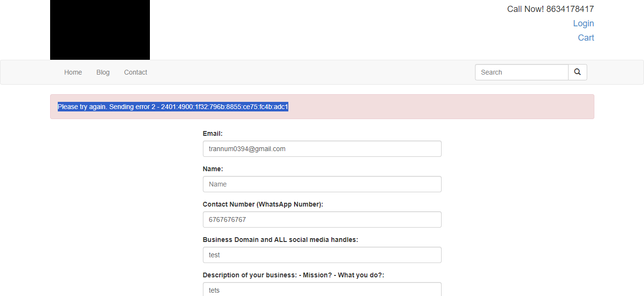Click the business description field containing 'tets'
Viewport: 644px width, 296px height.
pos(322,289)
